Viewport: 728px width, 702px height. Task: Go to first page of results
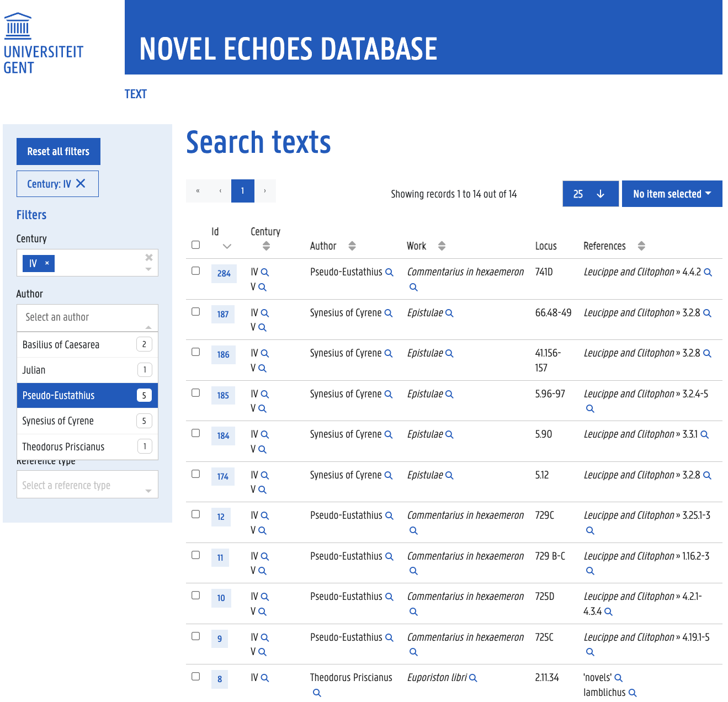(x=198, y=191)
